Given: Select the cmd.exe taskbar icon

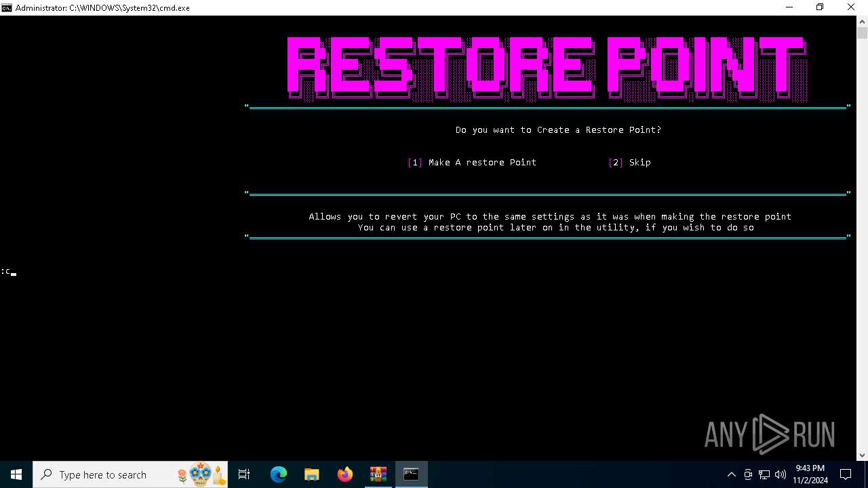Looking at the screenshot, I should tap(411, 474).
